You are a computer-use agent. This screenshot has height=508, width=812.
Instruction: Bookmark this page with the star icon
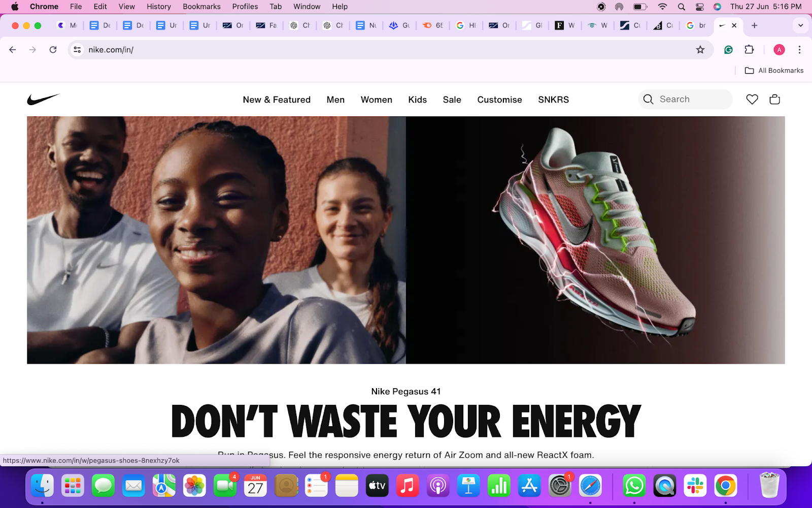click(x=700, y=50)
